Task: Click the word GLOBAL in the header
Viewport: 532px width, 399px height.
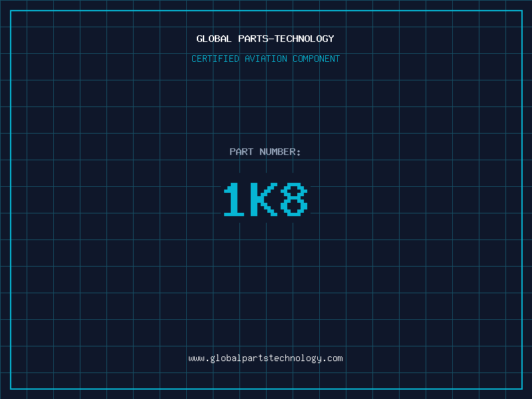Action: 214,39
